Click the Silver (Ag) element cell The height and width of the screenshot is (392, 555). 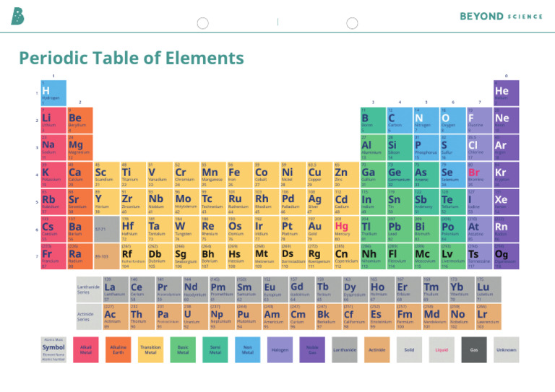click(x=319, y=202)
